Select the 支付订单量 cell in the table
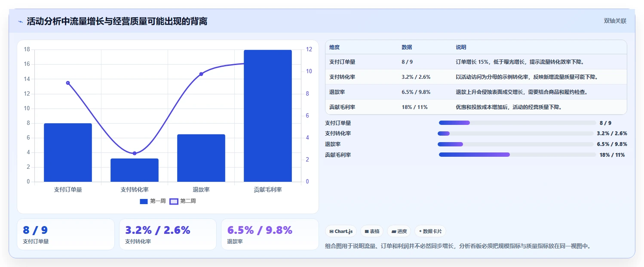 [342, 62]
